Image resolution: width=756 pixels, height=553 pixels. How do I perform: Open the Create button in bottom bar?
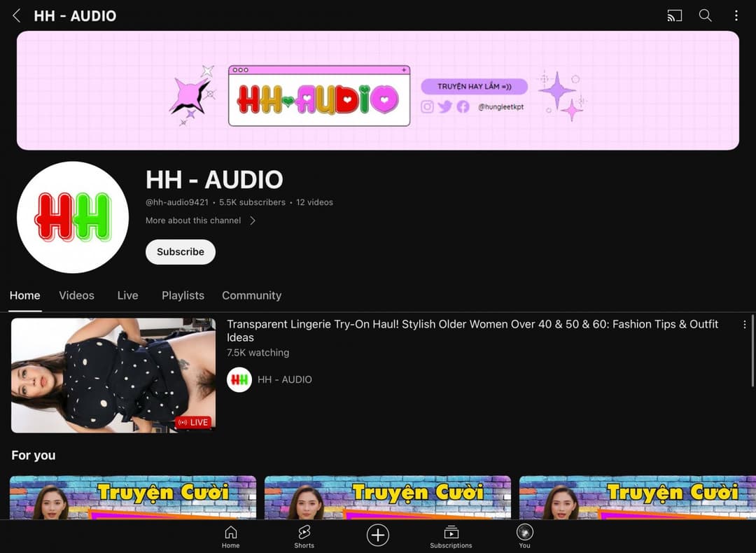377,535
